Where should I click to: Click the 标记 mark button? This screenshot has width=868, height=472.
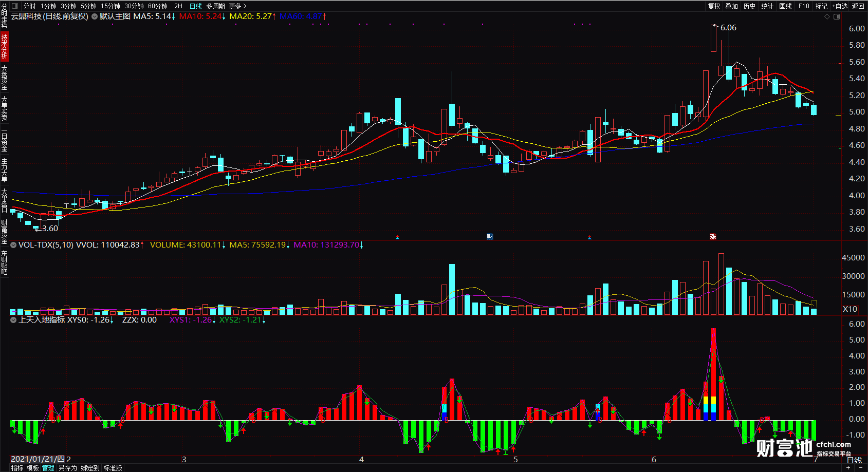pos(821,6)
